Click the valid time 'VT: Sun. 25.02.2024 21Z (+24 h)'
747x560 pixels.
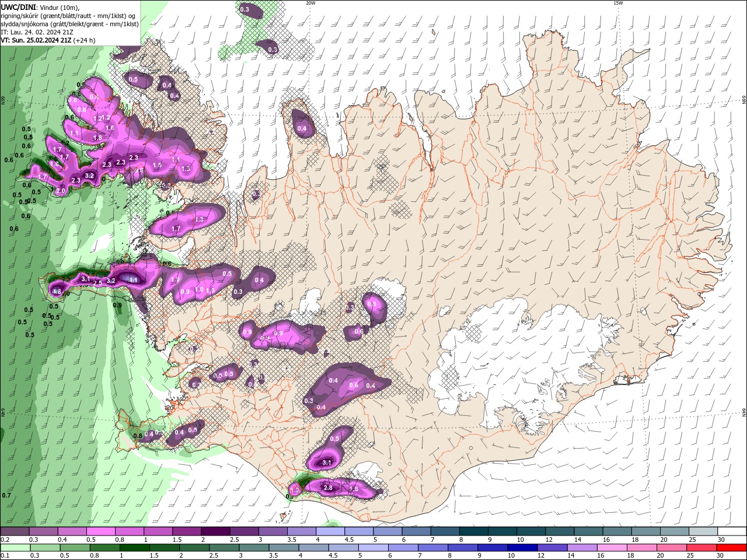[48, 40]
